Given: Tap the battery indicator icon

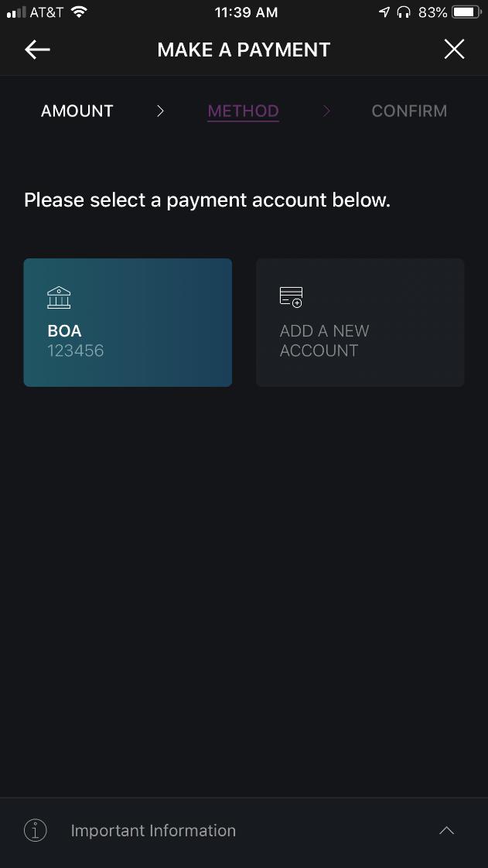Looking at the screenshot, I should click(466, 12).
